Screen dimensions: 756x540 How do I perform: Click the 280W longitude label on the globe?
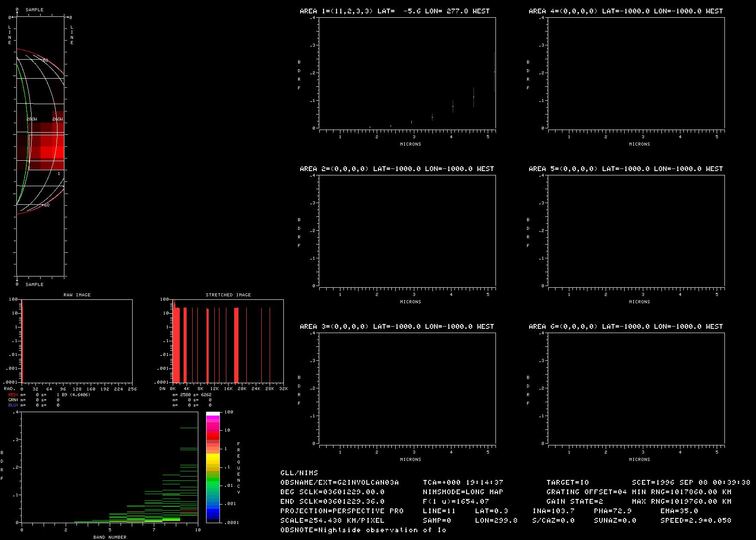coord(32,119)
